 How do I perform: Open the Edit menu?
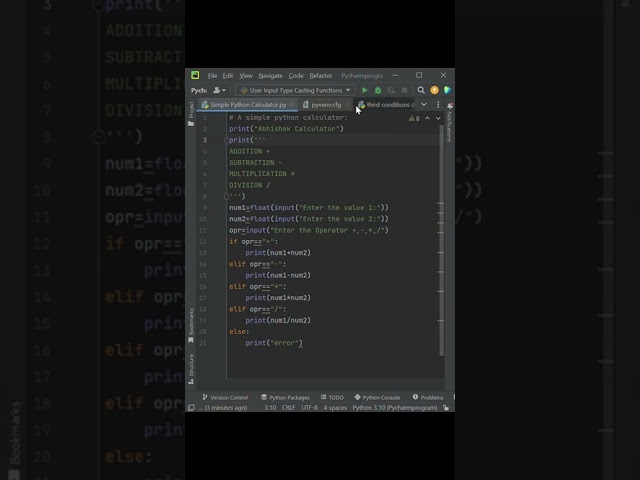tap(228, 76)
